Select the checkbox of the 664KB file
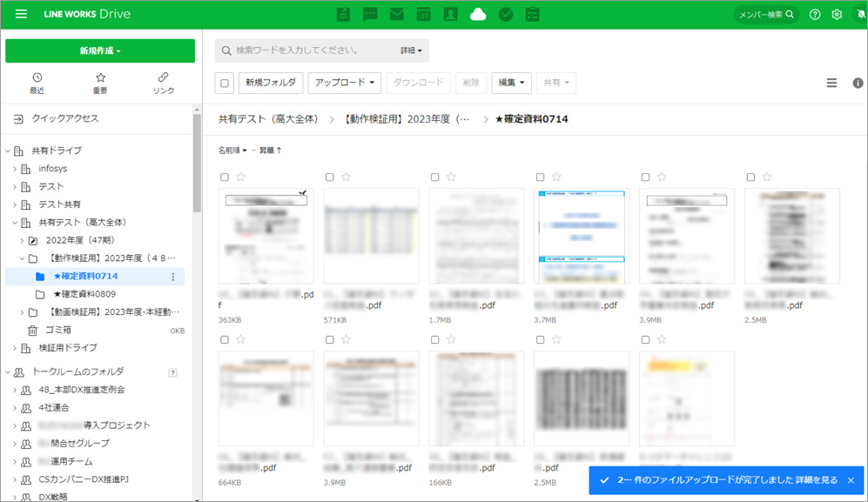868x502 pixels. [x=225, y=340]
